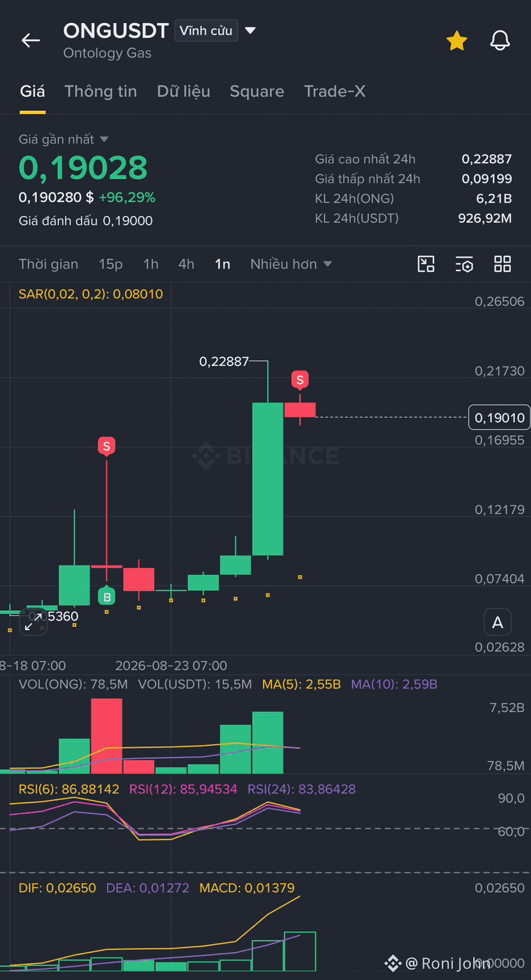Tap the back arrow icon

[x=31, y=40]
